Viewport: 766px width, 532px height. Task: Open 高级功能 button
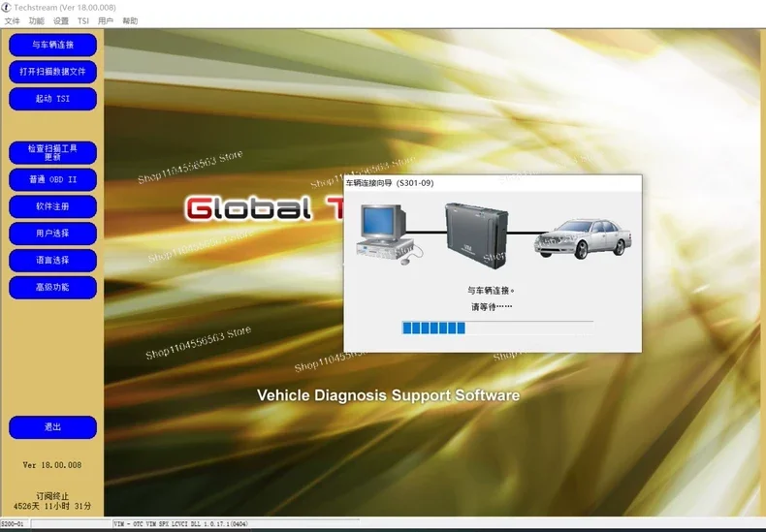tap(52, 288)
